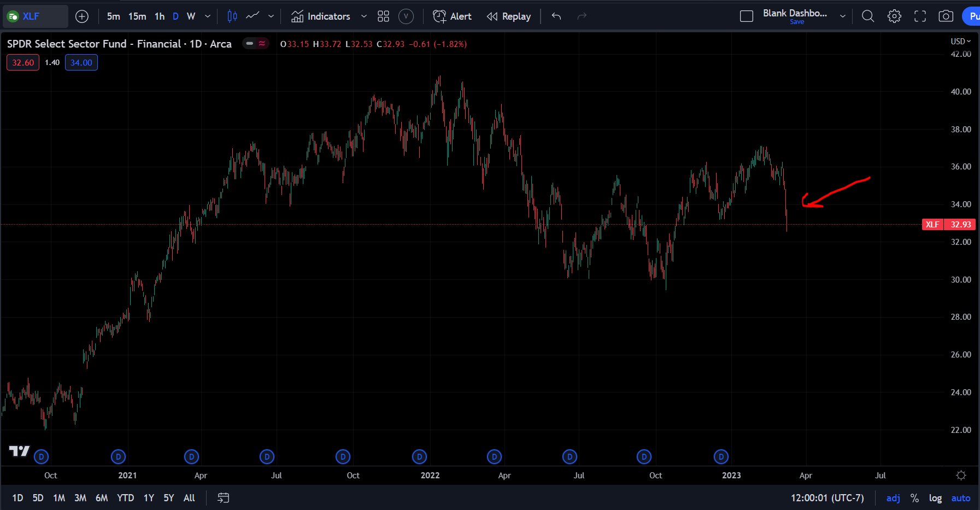Set range to 5Y
The height and width of the screenshot is (510, 980).
[x=169, y=498]
